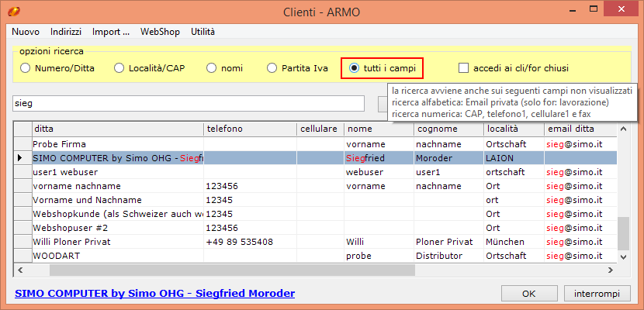
Task: Select the Località/CAP search option
Action: [119, 68]
